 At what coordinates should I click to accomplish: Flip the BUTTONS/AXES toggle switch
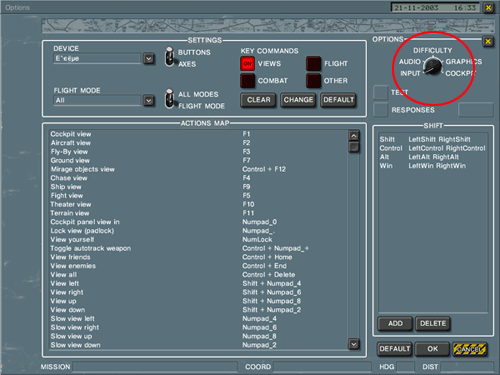click(x=170, y=57)
